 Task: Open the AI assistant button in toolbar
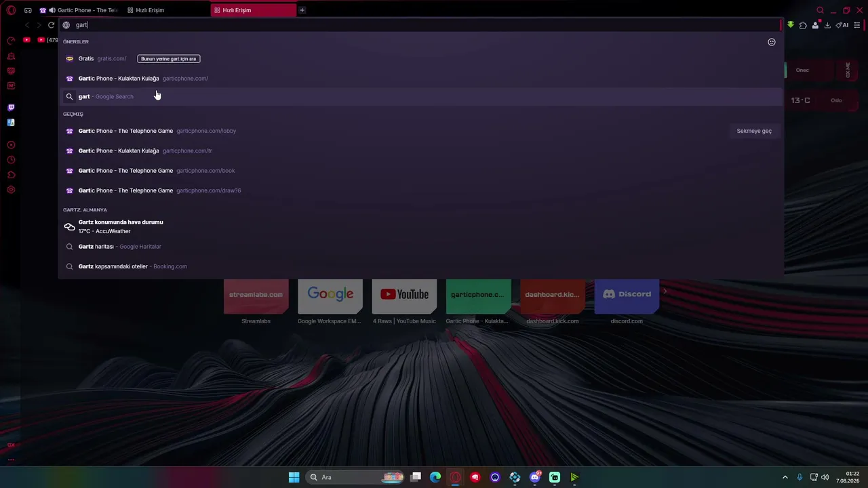(842, 25)
